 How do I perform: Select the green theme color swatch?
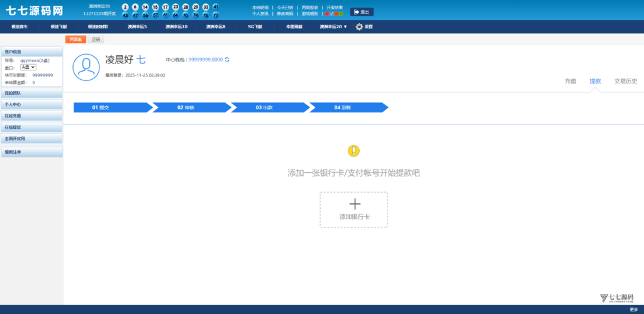[x=341, y=14]
